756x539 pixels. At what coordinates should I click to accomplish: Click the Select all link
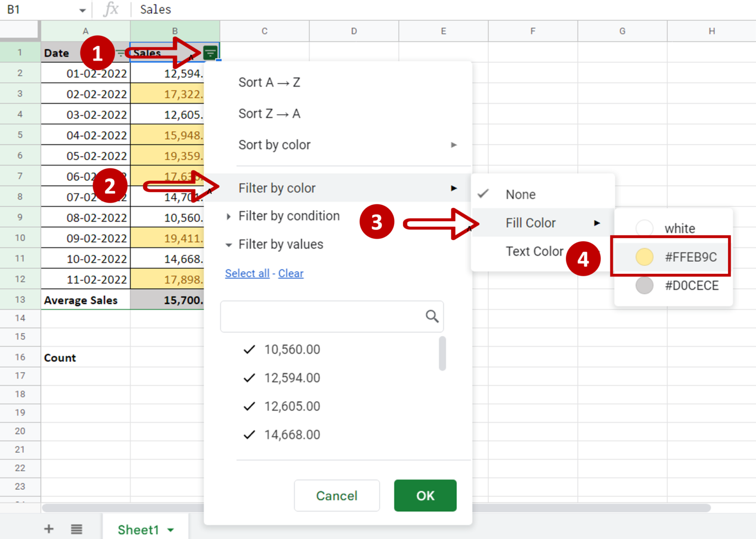click(x=247, y=273)
